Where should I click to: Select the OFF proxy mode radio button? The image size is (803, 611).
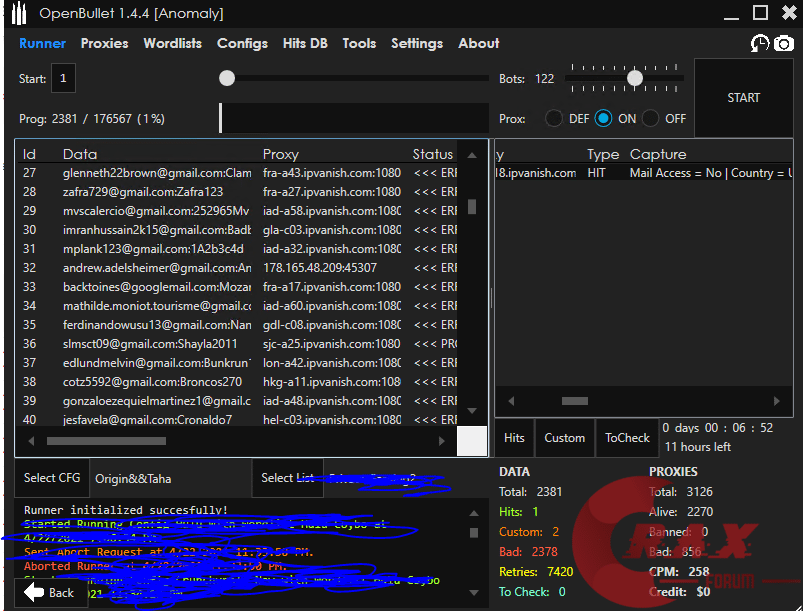(x=651, y=118)
